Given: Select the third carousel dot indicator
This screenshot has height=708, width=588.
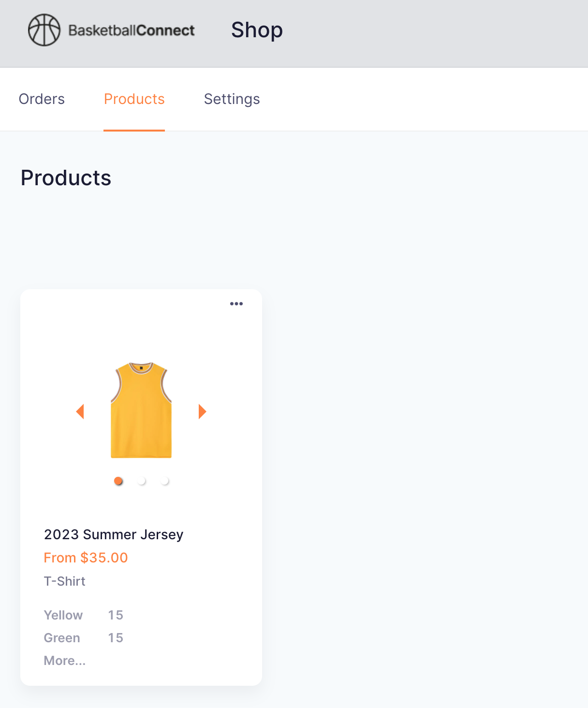Looking at the screenshot, I should point(164,481).
